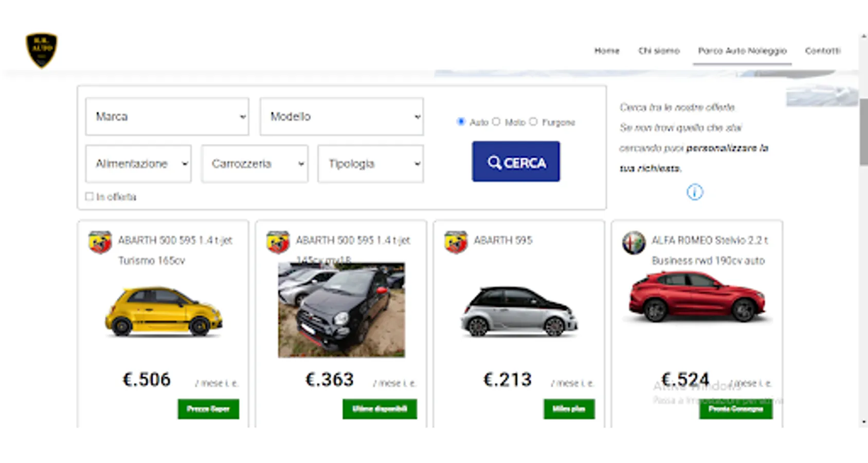Screen dimensions: 868x463
Task: Click the Abarth badge on the Turismo 165cv card
Action: [100, 242]
